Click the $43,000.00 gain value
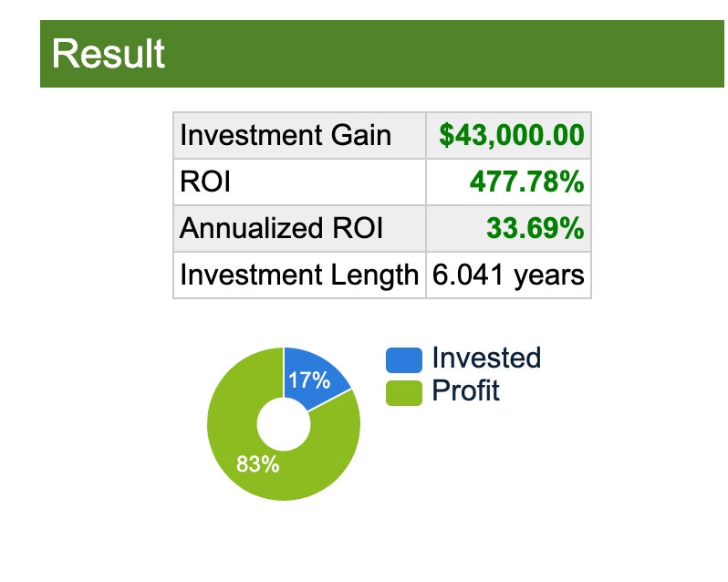 click(511, 136)
